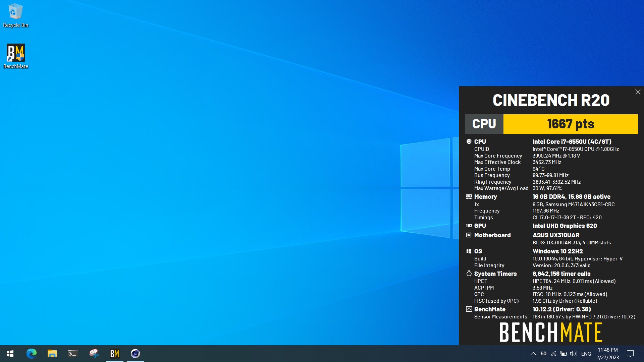Image resolution: width=644 pixels, height=362 pixels.
Task: Click the tray temperature reading 50
Action: (x=543, y=354)
